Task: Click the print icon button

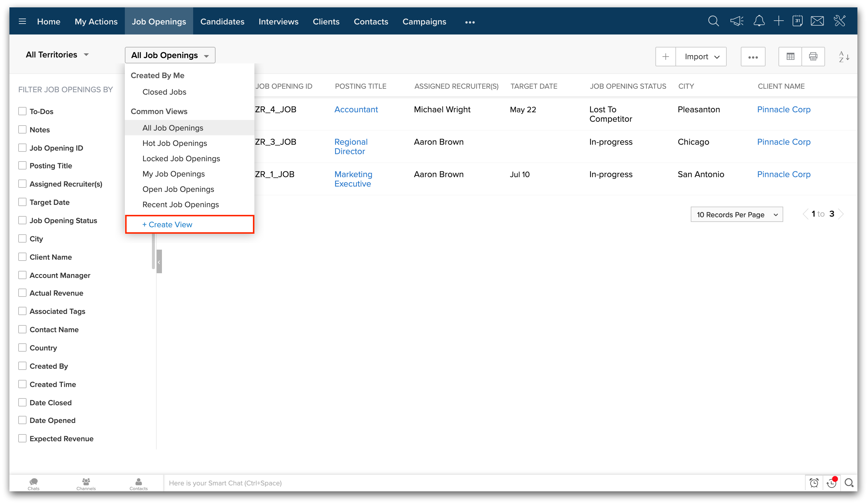Action: [x=813, y=57]
